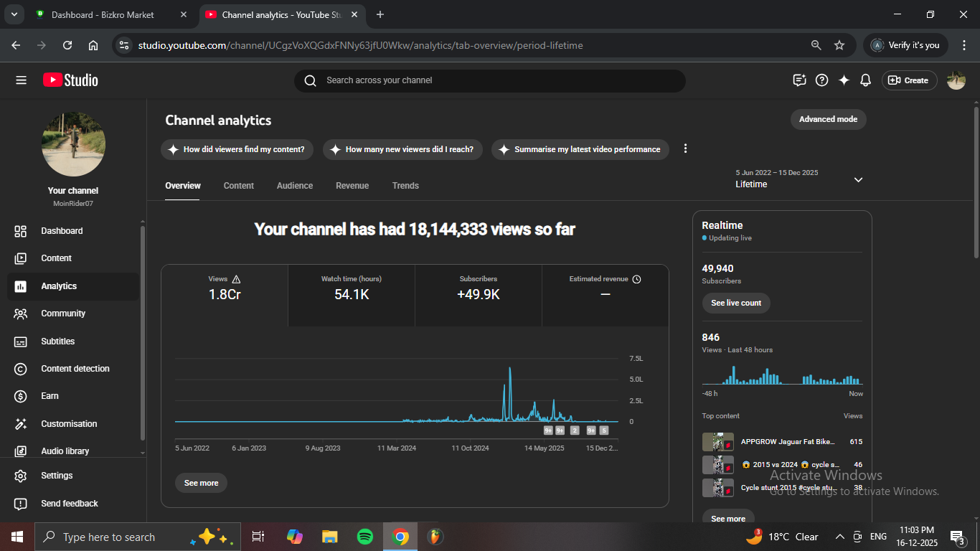Open the help question mark icon
Image resolution: width=980 pixels, height=551 pixels.
pyautogui.click(x=822, y=80)
